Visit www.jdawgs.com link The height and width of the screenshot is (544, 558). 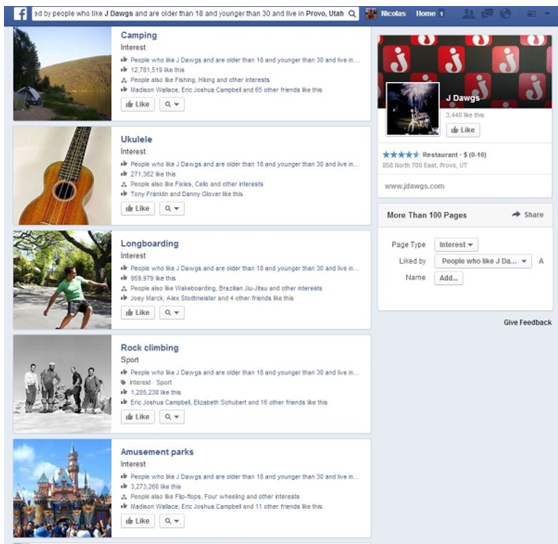coord(414,186)
